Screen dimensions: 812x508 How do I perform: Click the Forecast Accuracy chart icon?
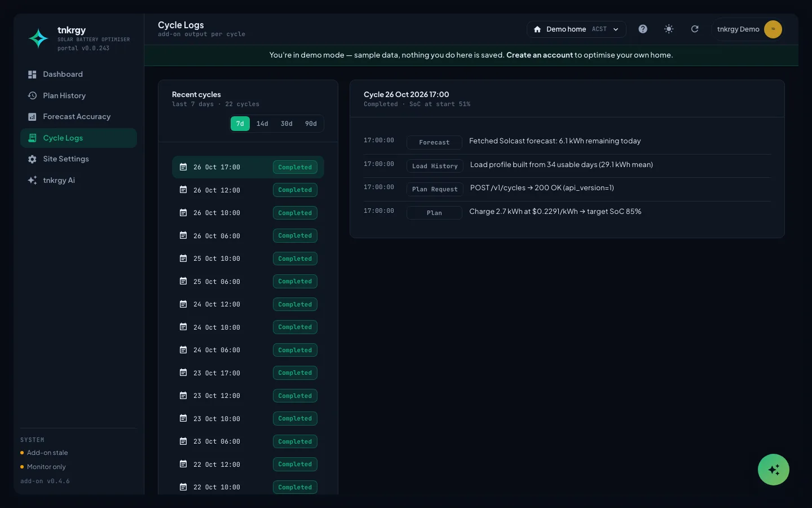(x=32, y=117)
